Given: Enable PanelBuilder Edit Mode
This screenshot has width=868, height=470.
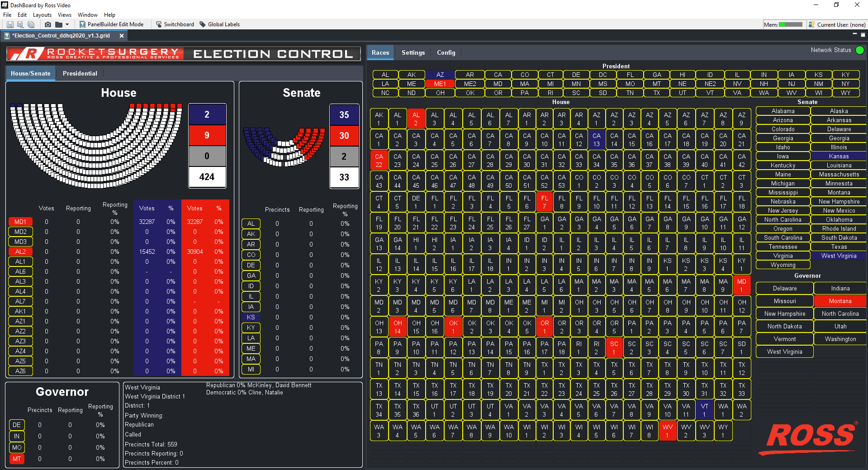Looking at the screenshot, I should coord(111,24).
